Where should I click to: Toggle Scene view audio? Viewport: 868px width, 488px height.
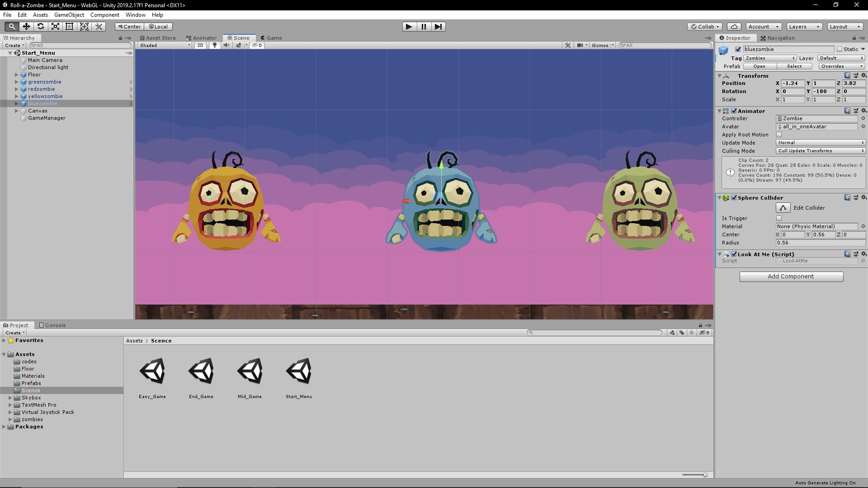[x=226, y=45]
